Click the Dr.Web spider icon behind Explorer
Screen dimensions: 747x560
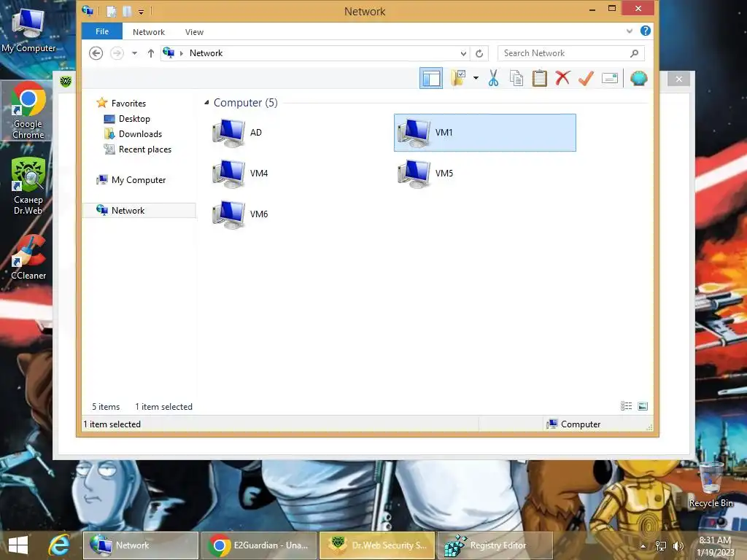66,82
